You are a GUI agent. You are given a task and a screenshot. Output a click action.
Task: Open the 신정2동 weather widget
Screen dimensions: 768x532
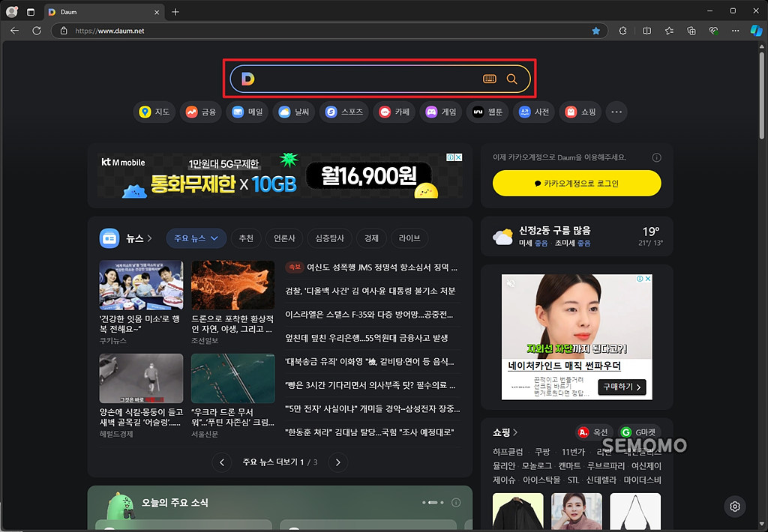[577, 236]
